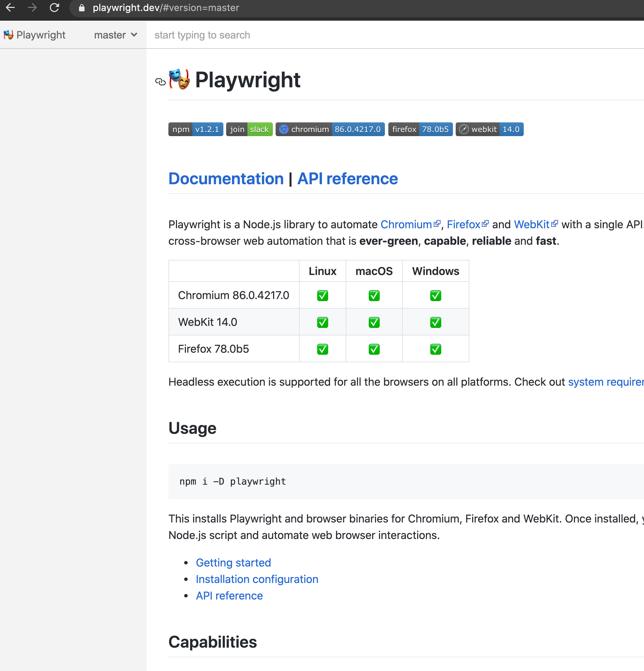Click the Linux column header

pos(322,271)
